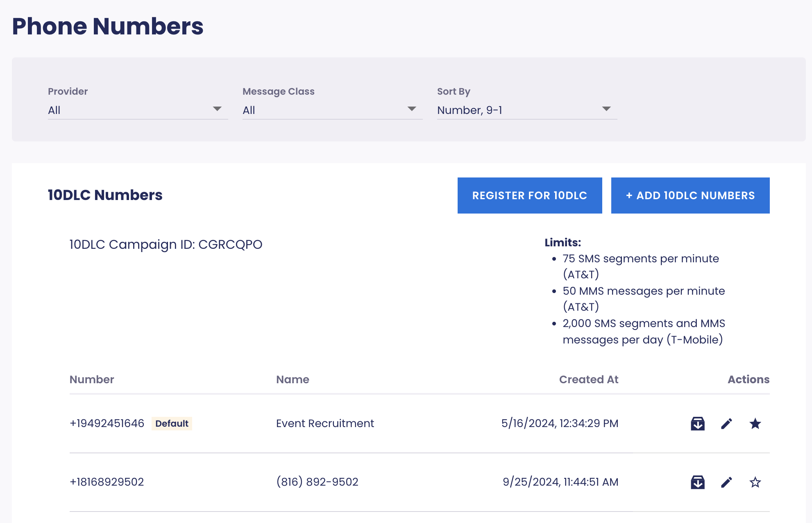Screen dimensions: 812x523
Task: Click the 10DLC Campaign ID text
Action: pyautogui.click(x=166, y=244)
